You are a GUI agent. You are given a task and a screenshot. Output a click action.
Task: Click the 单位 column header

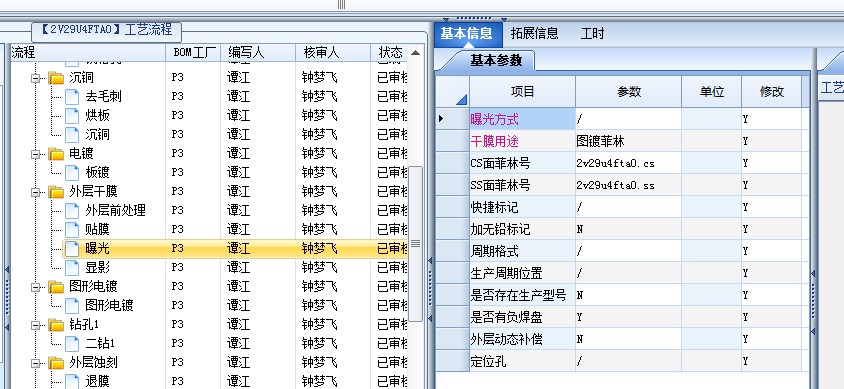(712, 91)
